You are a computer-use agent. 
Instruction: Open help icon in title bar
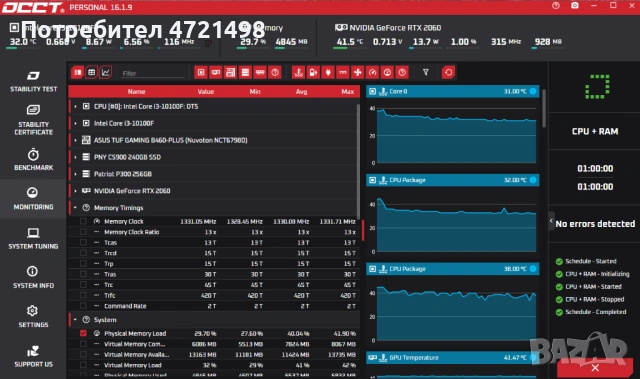[556, 6]
